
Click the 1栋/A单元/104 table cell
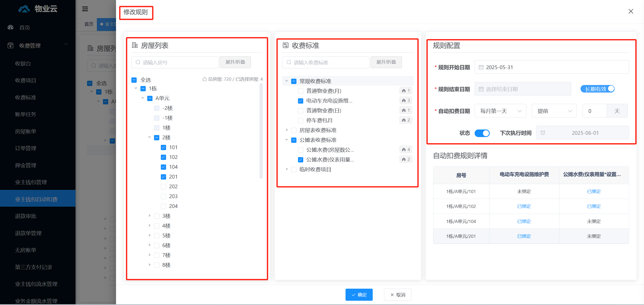pyautogui.click(x=461, y=221)
